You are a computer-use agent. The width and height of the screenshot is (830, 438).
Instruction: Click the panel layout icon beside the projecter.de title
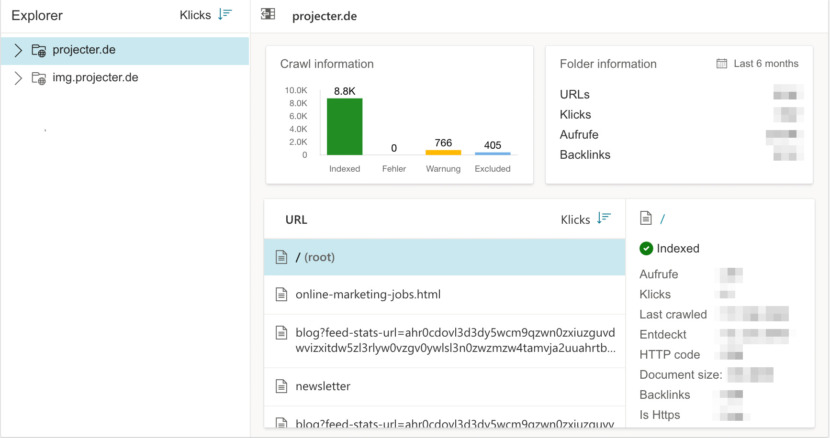[x=268, y=14]
